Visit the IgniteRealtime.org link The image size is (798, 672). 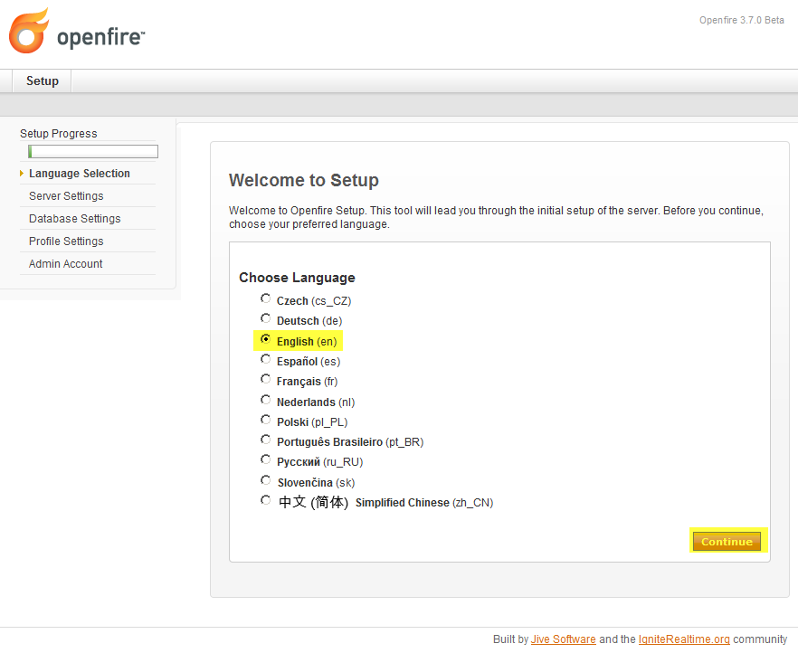pos(684,639)
